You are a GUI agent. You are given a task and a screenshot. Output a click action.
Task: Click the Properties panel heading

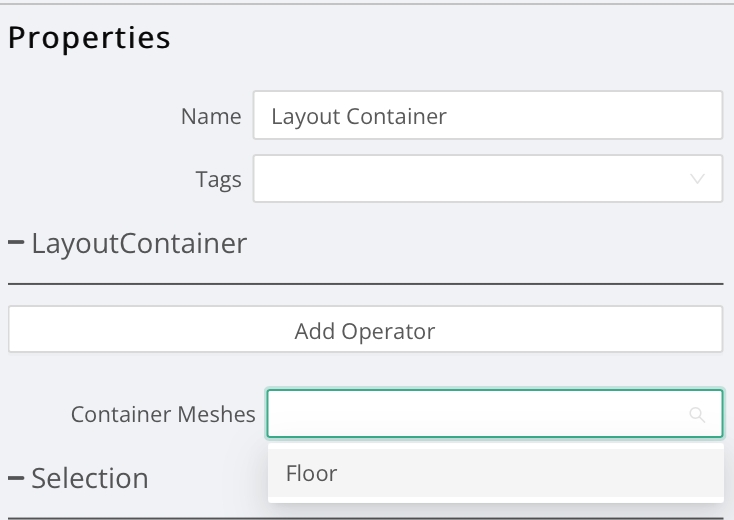(x=89, y=38)
